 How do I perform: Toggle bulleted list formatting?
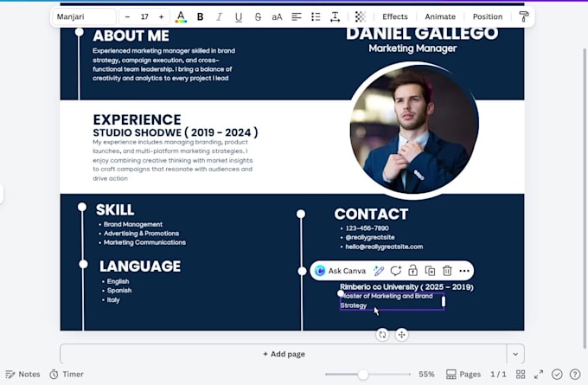(316, 17)
